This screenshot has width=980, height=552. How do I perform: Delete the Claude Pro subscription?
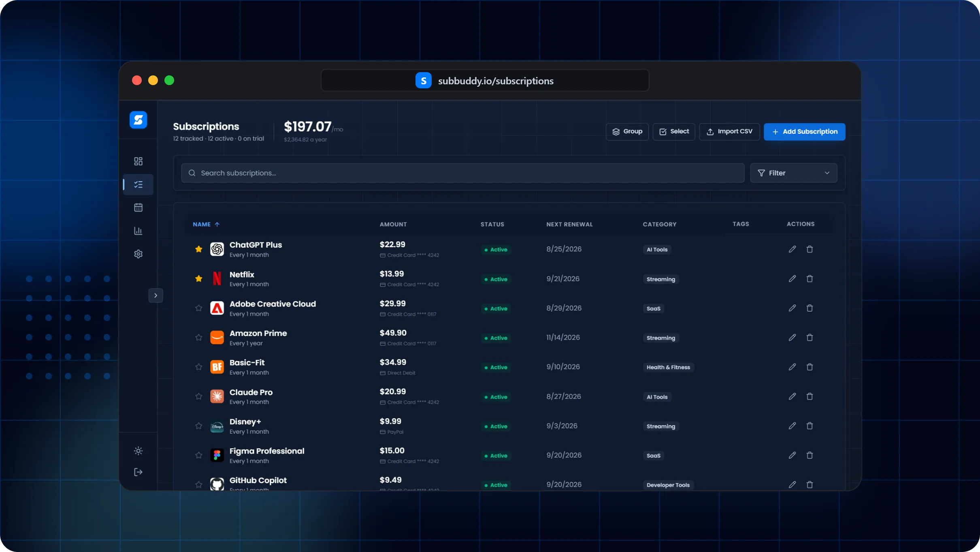tap(810, 396)
